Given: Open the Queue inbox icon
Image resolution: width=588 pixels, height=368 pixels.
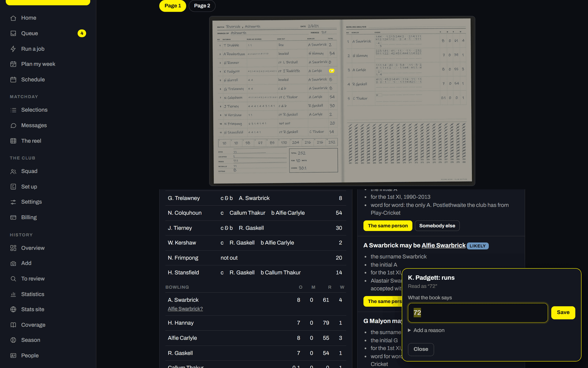Looking at the screenshot, I should click(x=13, y=33).
